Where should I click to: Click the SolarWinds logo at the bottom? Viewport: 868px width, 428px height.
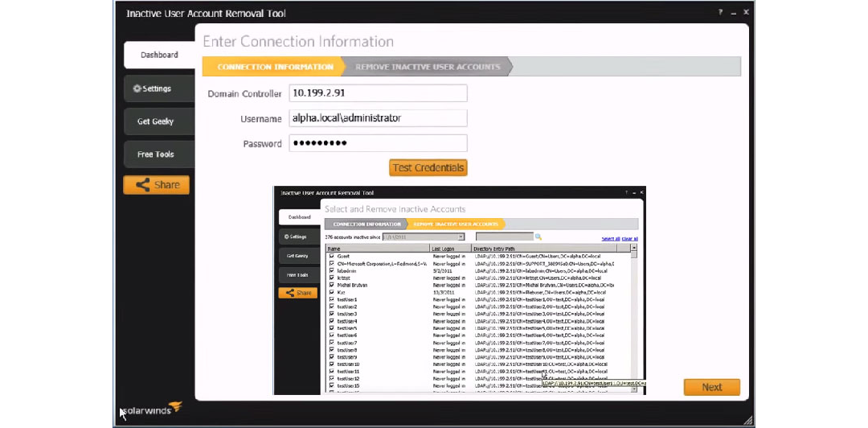pos(152,409)
